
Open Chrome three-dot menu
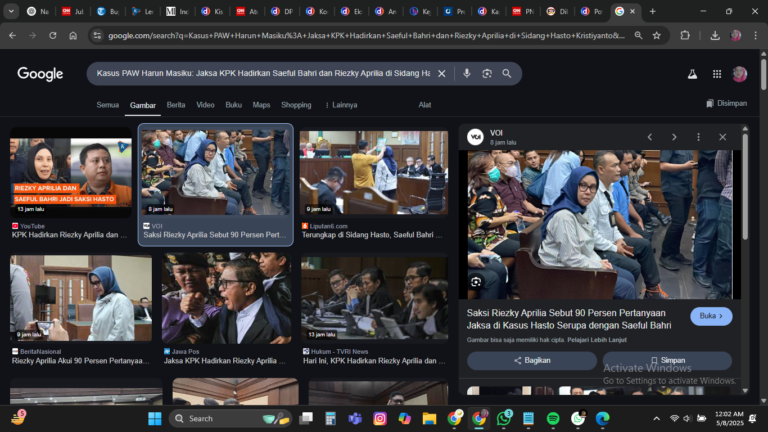point(756,35)
